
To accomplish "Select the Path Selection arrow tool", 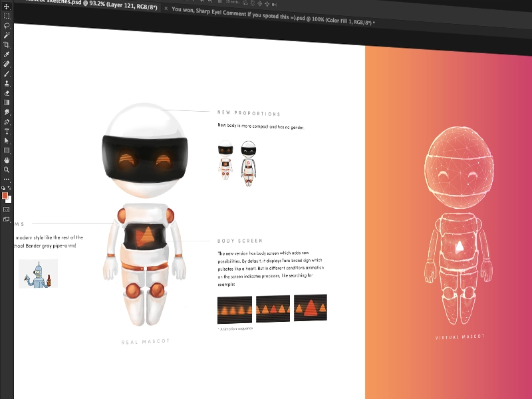I will [7, 141].
